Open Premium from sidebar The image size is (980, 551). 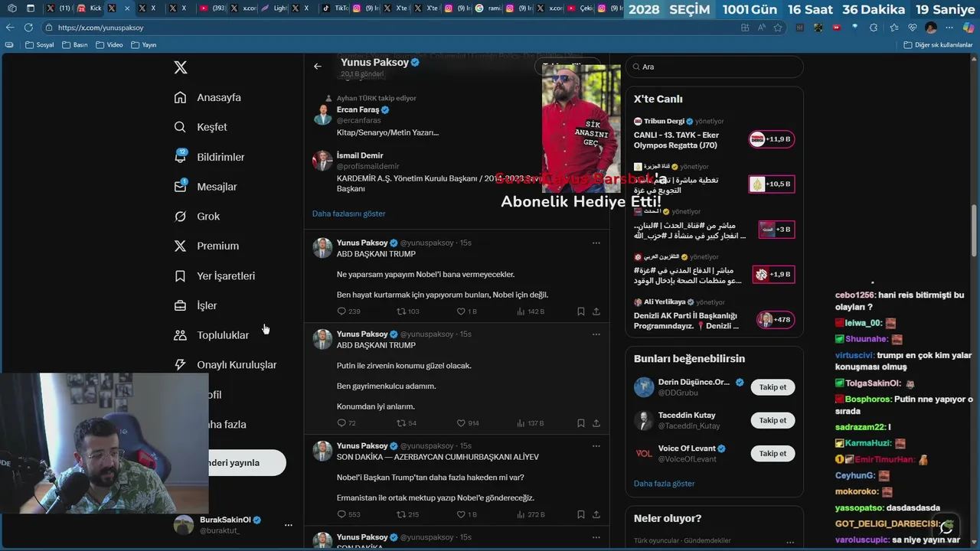[207, 246]
